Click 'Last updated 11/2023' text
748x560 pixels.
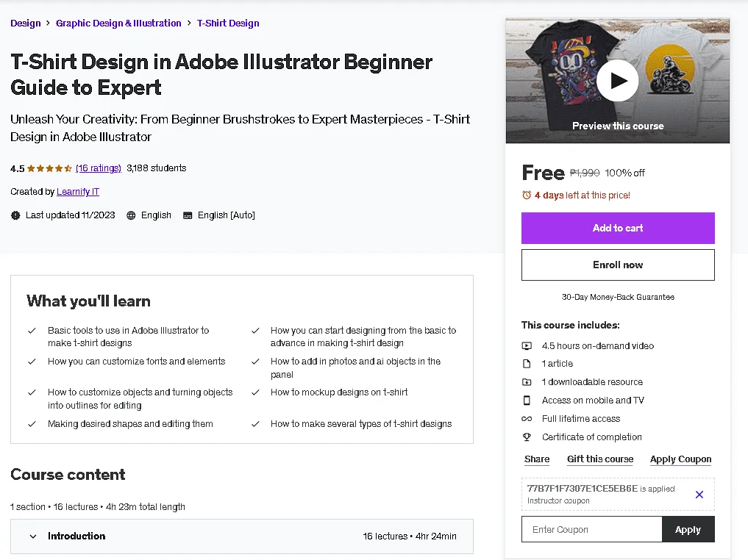pos(70,215)
